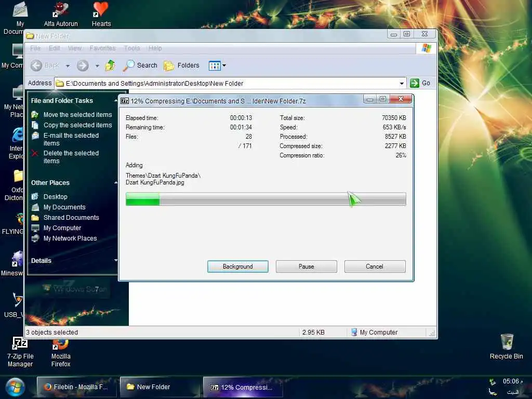Image resolution: width=532 pixels, height=399 pixels.
Task: Collapse the Other Places section
Action: pyautogui.click(x=116, y=183)
